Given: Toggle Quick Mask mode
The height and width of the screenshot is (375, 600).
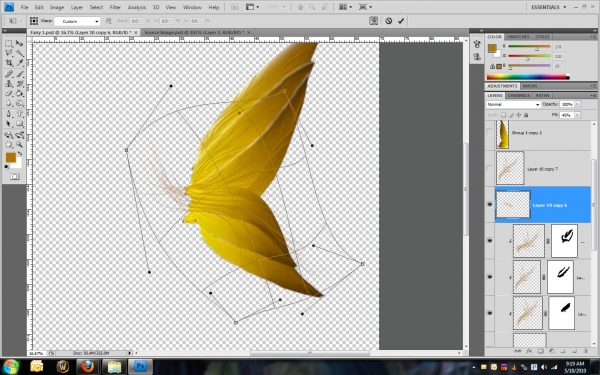Looking at the screenshot, I should (x=15, y=176).
